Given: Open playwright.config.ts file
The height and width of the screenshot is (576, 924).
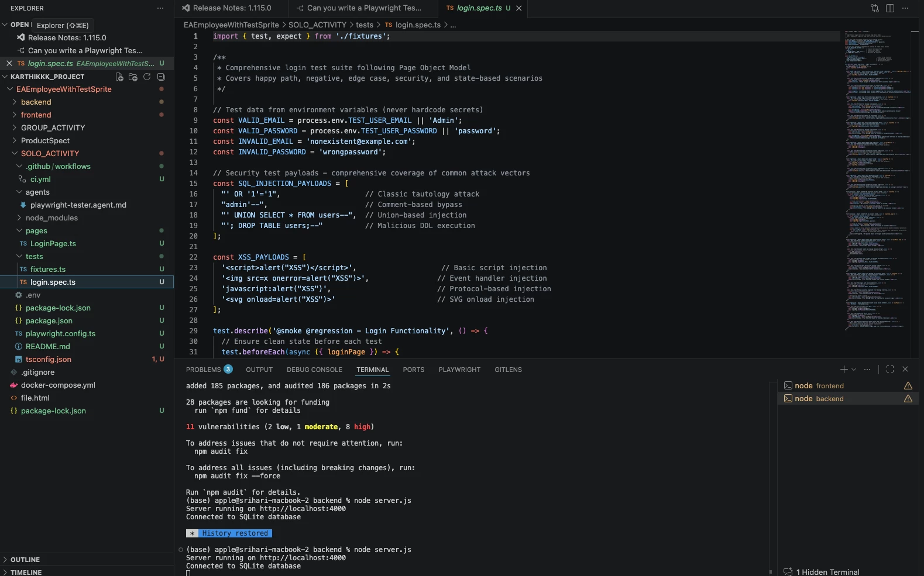Looking at the screenshot, I should 60,334.
